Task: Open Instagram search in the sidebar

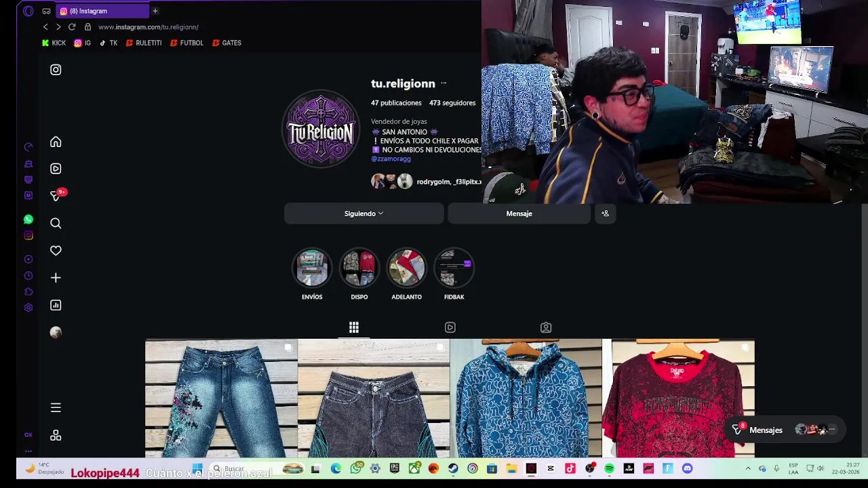Action: coord(56,223)
